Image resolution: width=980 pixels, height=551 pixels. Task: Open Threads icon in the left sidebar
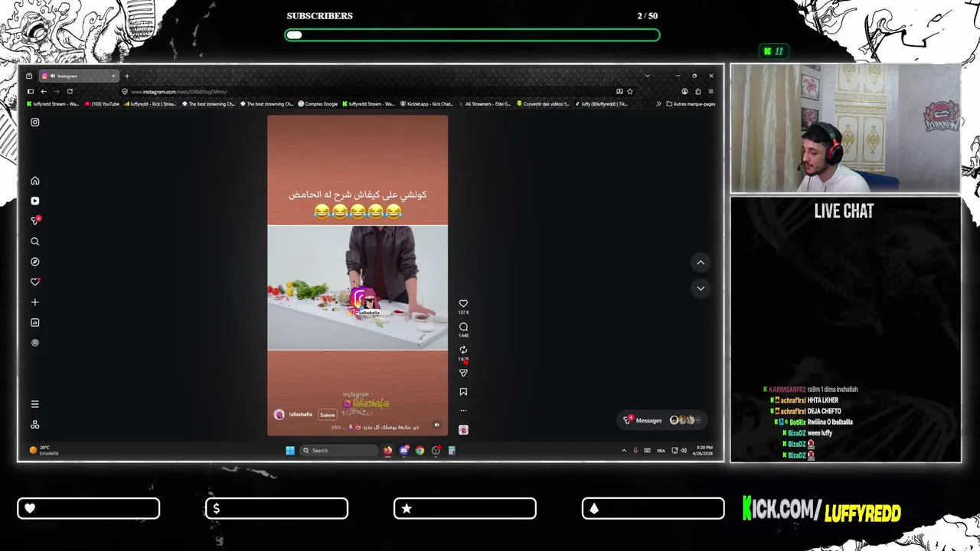pos(34,343)
